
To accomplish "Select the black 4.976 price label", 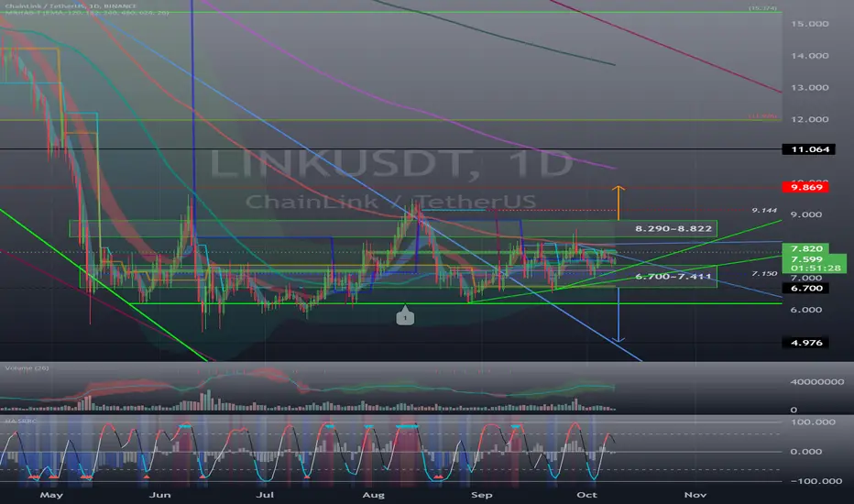I will 806,343.
